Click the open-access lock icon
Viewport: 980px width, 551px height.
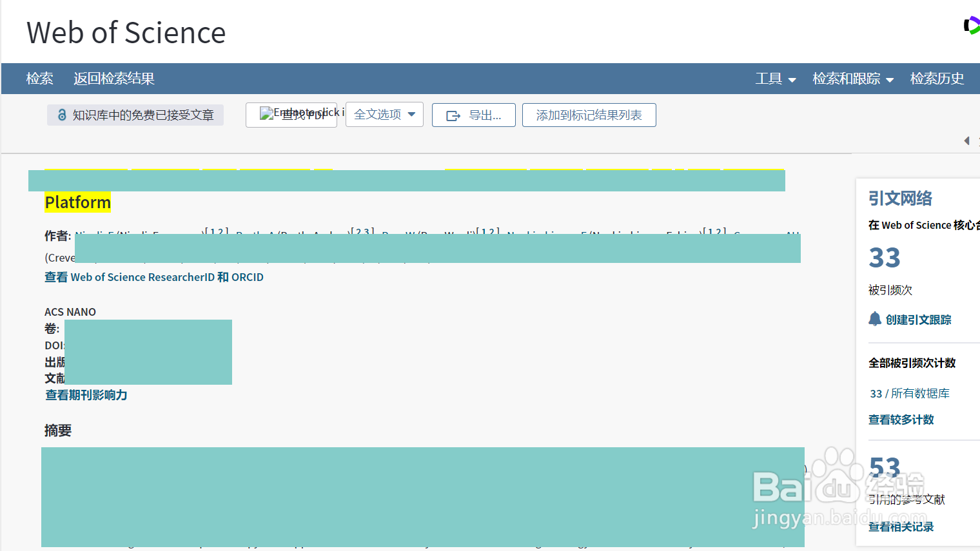62,115
